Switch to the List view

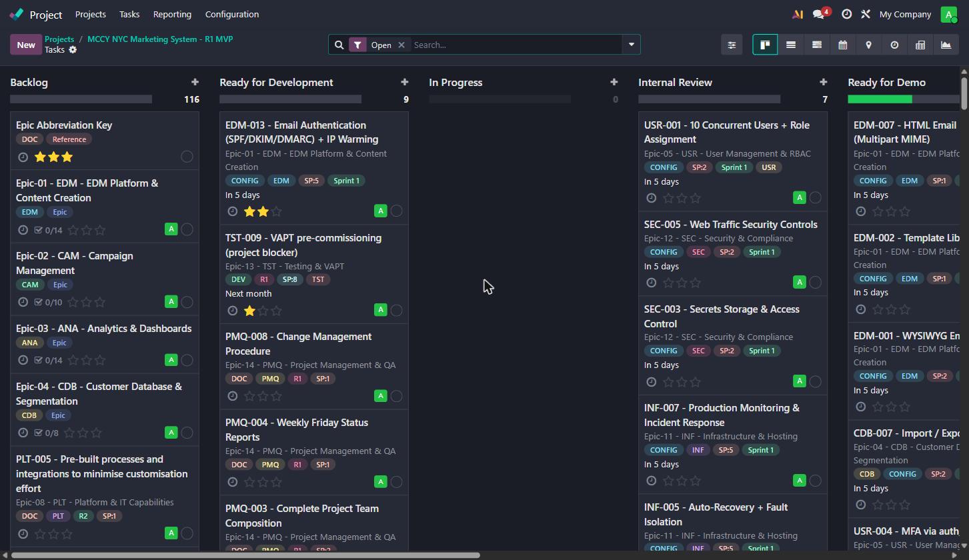791,45
